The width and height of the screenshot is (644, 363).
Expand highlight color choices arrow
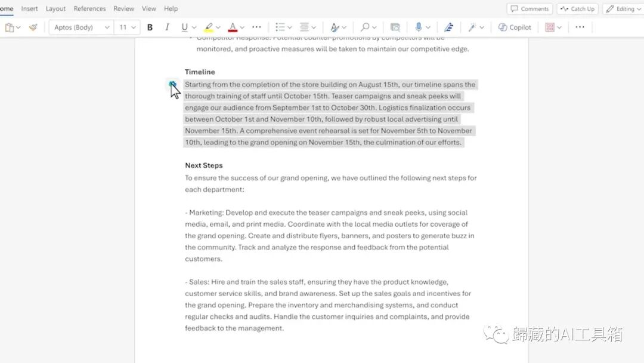coord(218,27)
